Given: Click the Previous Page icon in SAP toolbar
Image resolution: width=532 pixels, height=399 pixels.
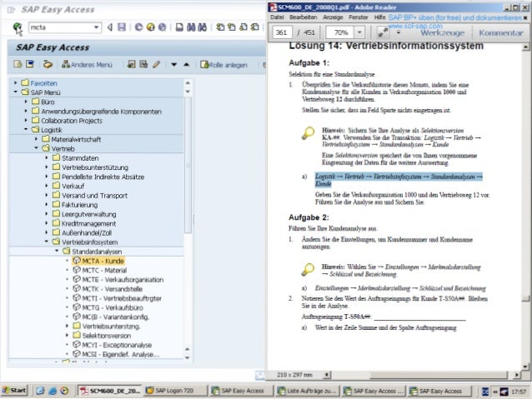Looking at the screenshot, I should point(232,27).
